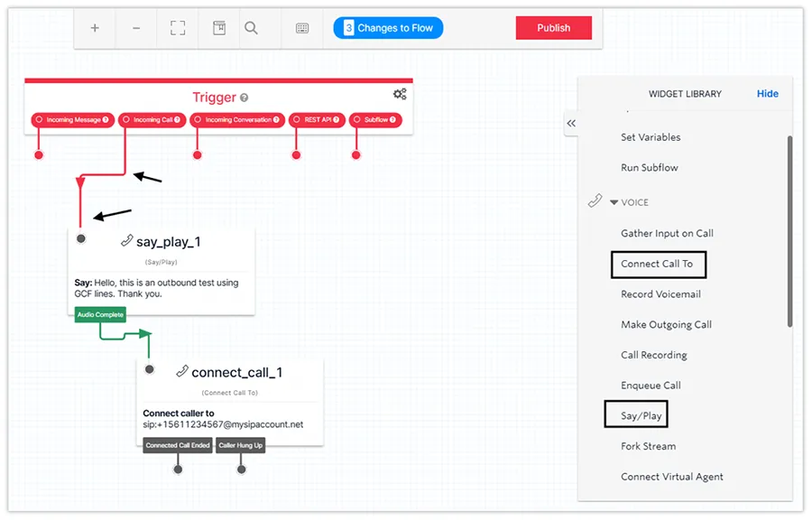View 3 Changes to Flow
812x521 pixels.
tap(388, 28)
